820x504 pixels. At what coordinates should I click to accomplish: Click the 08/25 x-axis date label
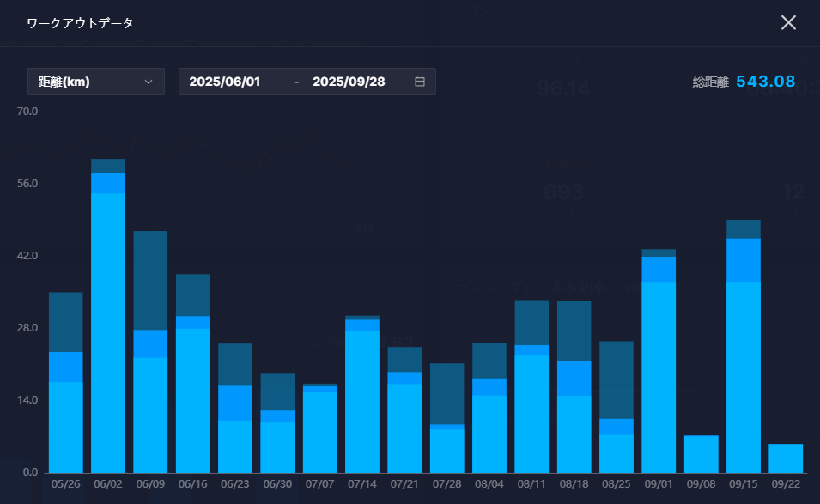tap(617, 485)
